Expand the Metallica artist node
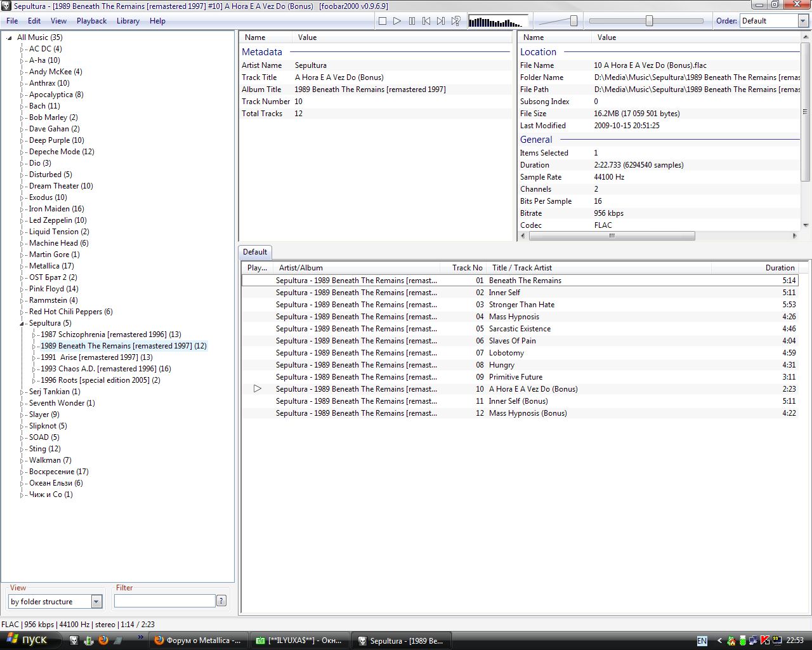Screen dimensions: 812x650 tap(22, 267)
